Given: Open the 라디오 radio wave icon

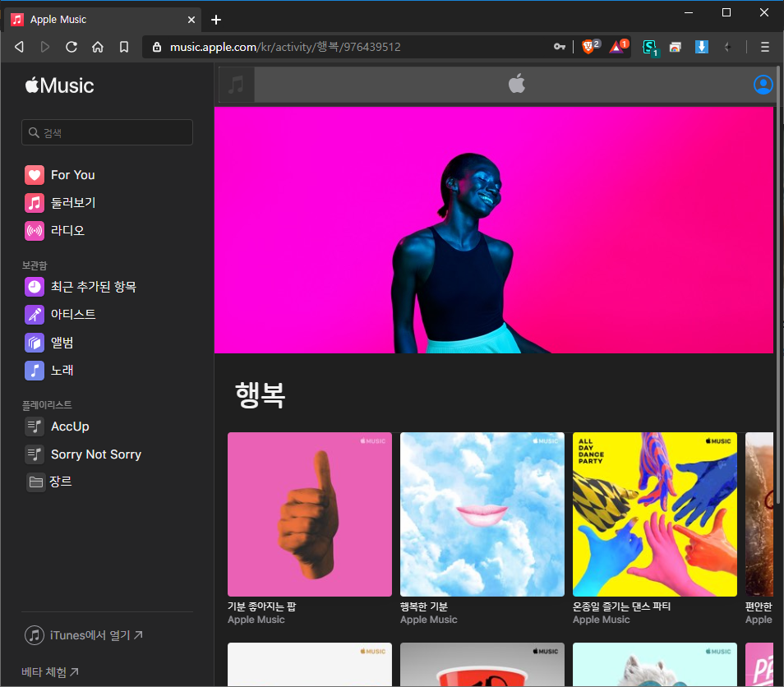Looking at the screenshot, I should point(34,230).
